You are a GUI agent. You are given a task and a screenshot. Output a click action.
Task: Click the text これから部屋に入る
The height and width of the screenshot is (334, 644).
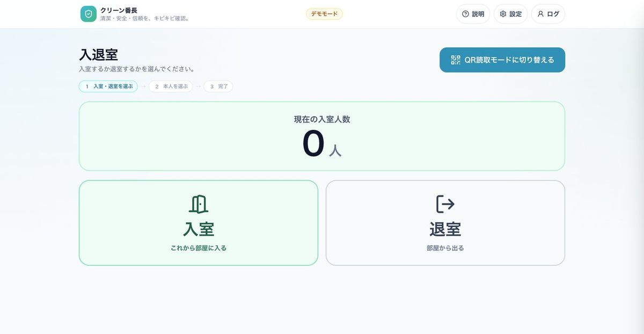[x=199, y=248]
